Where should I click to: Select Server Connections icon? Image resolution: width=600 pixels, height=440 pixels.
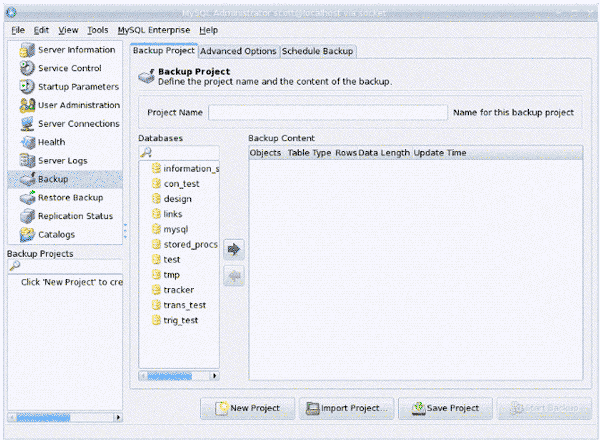(27, 124)
